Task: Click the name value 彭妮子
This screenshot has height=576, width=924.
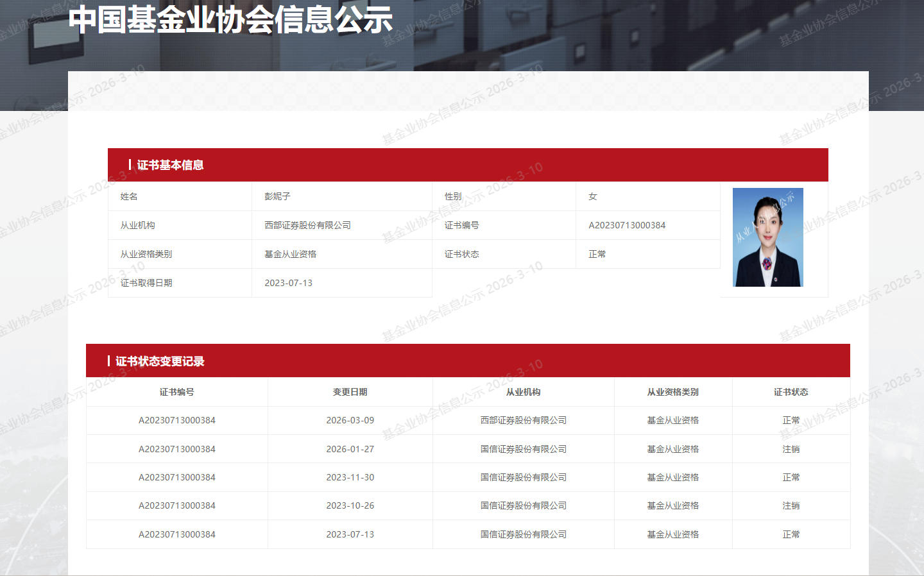Action: (277, 196)
